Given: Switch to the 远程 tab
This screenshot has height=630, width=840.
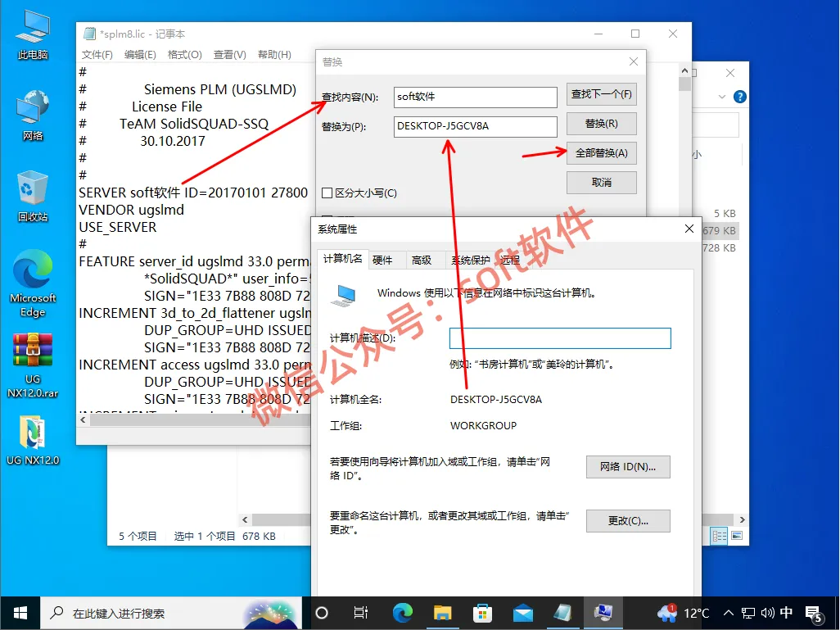Looking at the screenshot, I should coord(510,261).
